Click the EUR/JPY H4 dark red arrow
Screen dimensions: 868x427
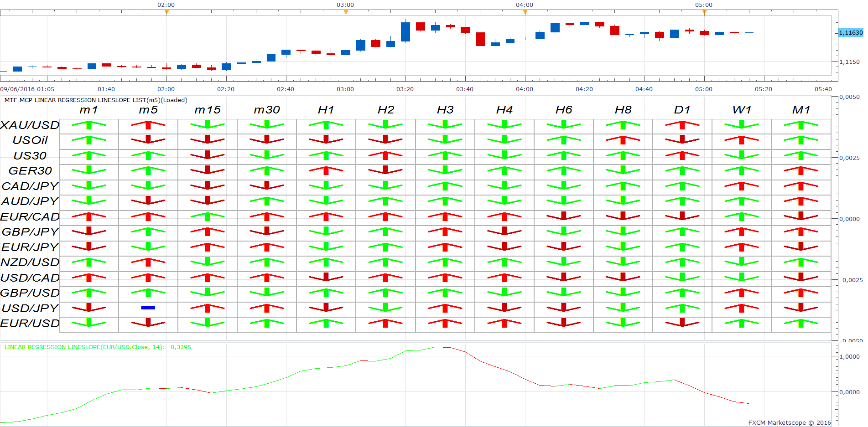(504, 247)
